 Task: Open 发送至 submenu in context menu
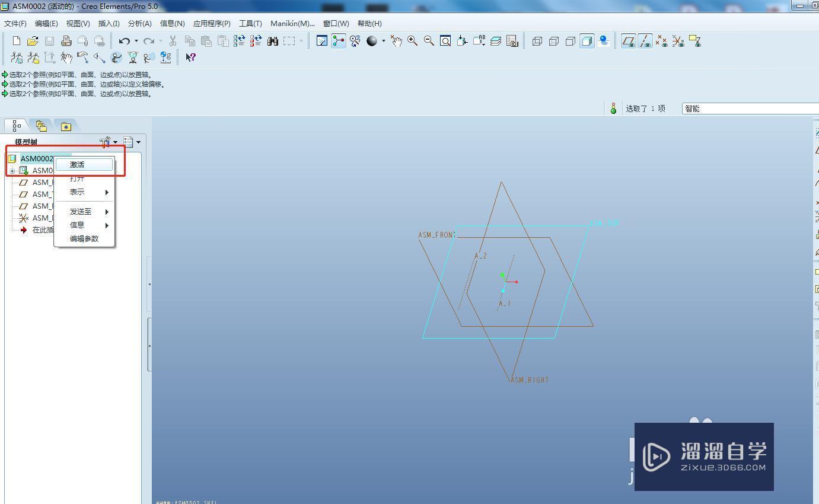tap(84, 212)
